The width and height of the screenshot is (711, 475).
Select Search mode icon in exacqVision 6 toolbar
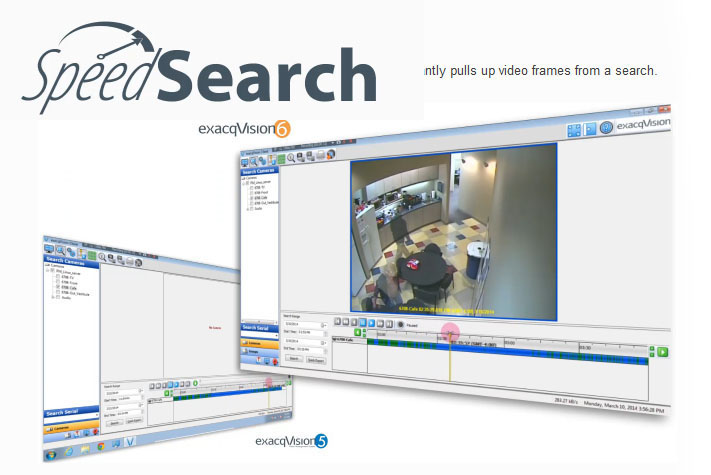[253, 161]
